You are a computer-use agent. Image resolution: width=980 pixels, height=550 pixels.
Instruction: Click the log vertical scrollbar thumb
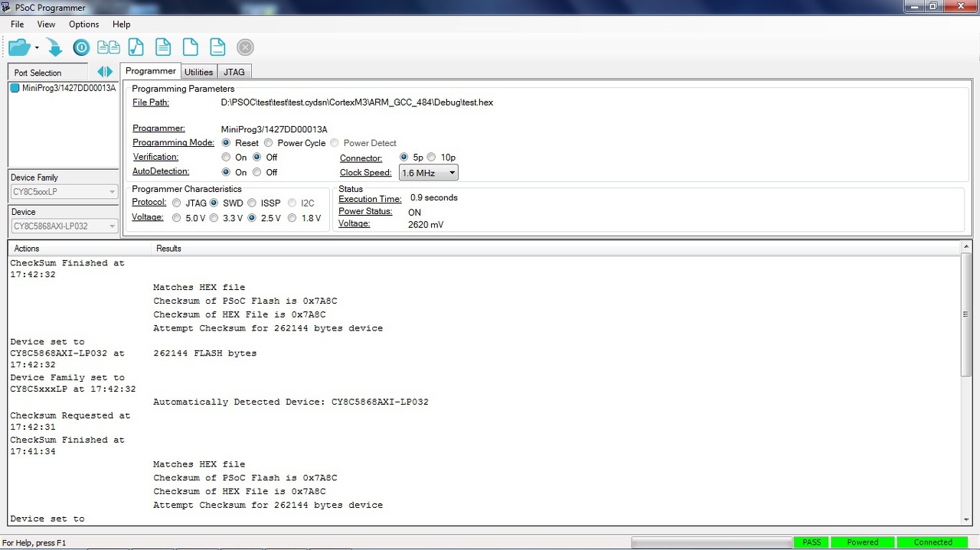pos(966,314)
